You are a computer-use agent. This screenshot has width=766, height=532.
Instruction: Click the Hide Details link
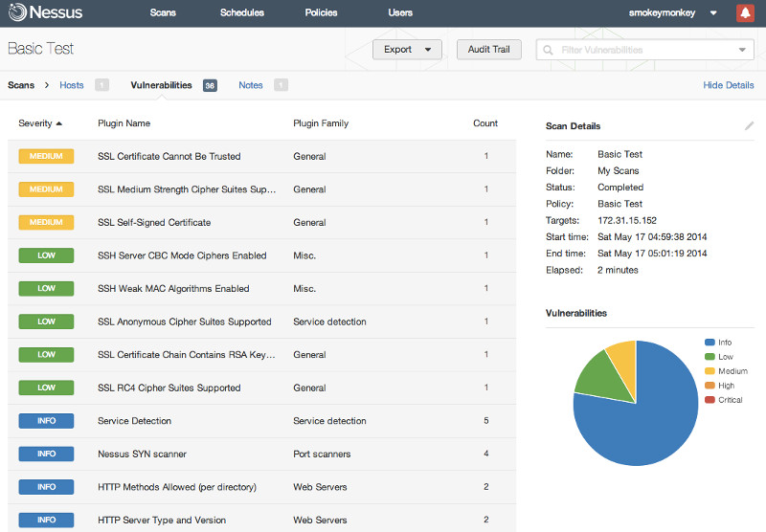[729, 85]
